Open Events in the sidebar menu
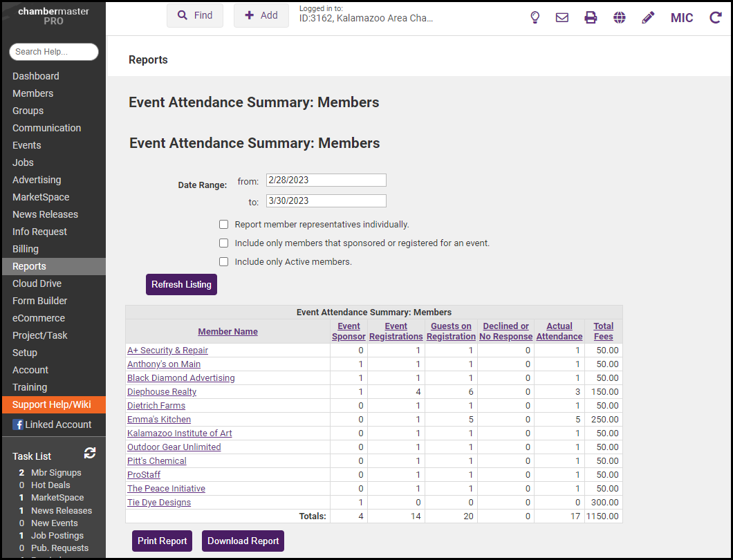The width and height of the screenshot is (733, 560). point(27,145)
